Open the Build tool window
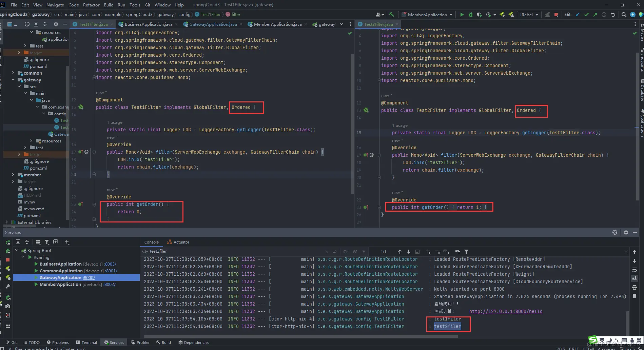Screen dimensions: 644x350 [163, 342]
